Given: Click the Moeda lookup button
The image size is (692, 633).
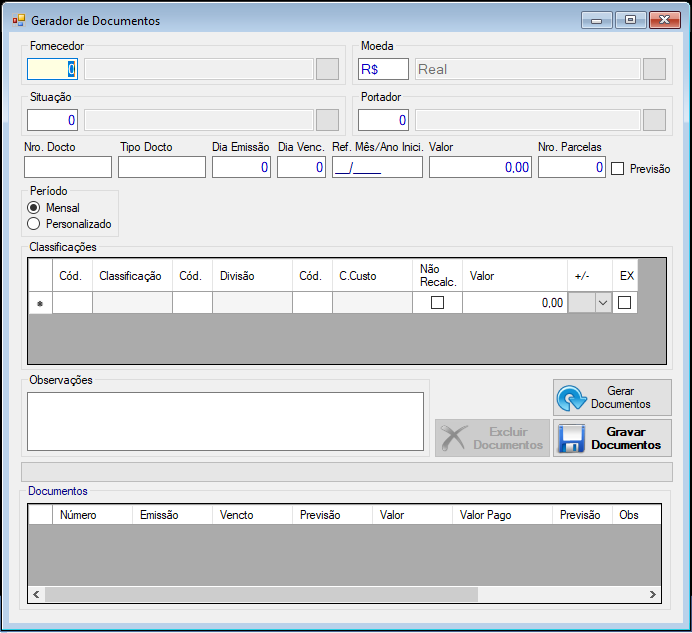Looking at the screenshot, I should [654, 69].
